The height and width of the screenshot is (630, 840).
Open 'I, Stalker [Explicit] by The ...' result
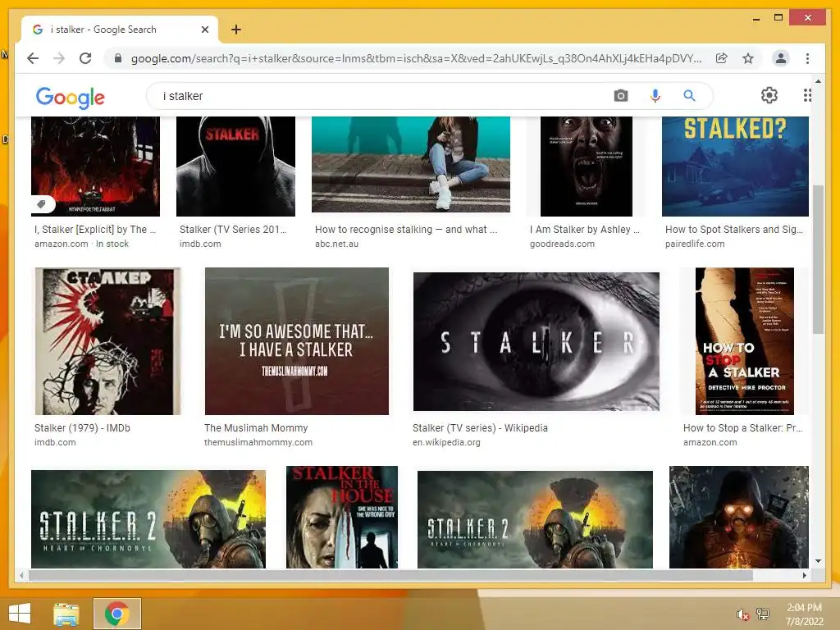95,230
